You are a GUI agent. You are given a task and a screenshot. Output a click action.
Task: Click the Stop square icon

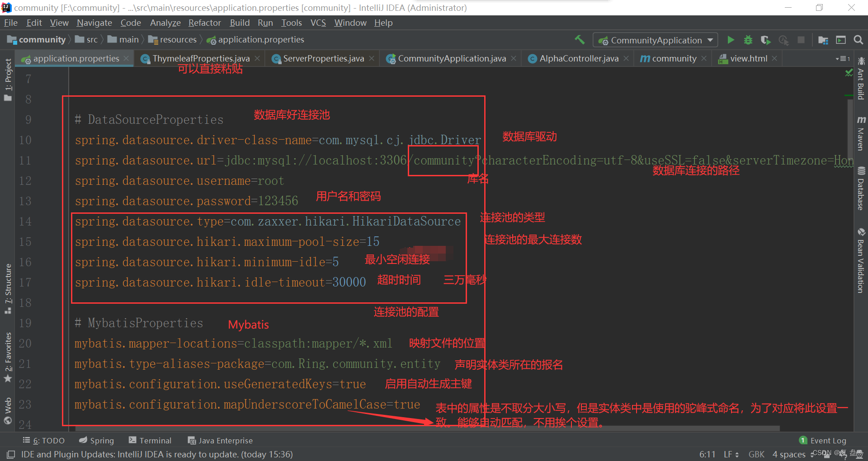coord(801,40)
